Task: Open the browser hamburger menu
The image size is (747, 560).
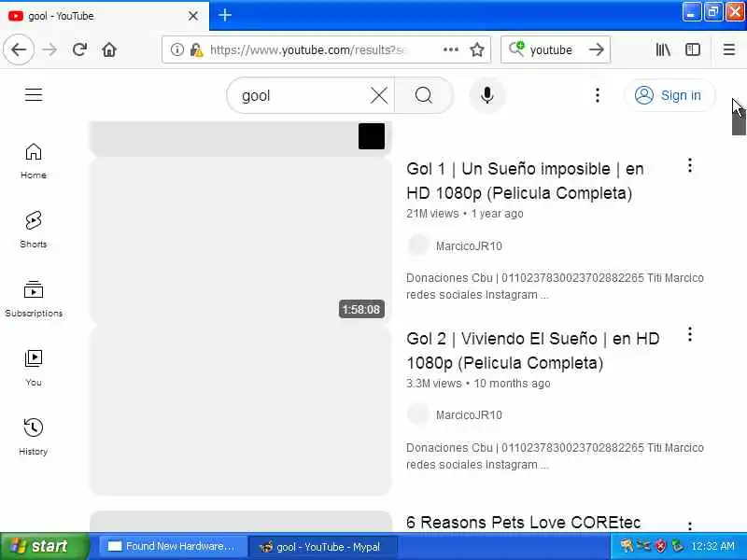Action: [729, 49]
